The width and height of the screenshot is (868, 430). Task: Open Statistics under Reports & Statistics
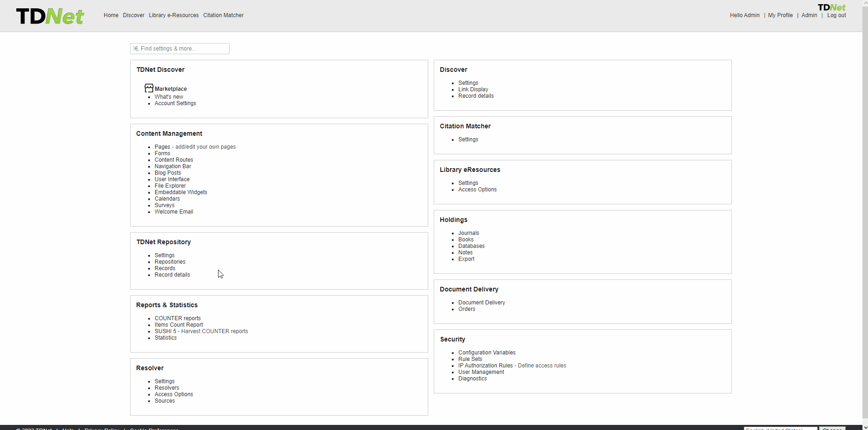(166, 338)
